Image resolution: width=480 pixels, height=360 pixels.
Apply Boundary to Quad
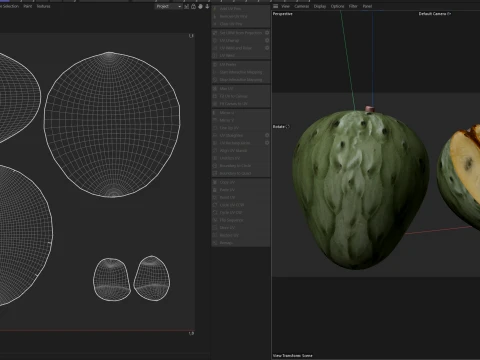coord(241,174)
